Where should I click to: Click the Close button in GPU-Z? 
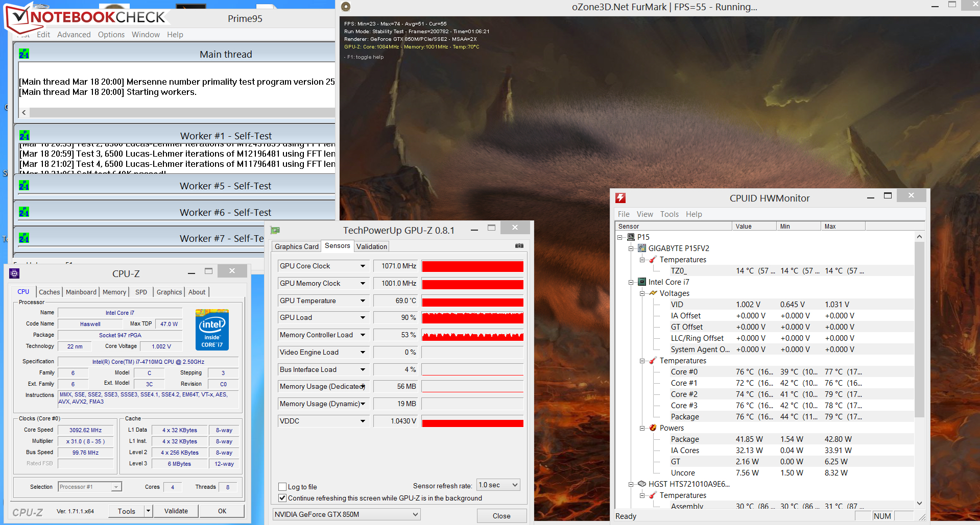pyautogui.click(x=501, y=516)
